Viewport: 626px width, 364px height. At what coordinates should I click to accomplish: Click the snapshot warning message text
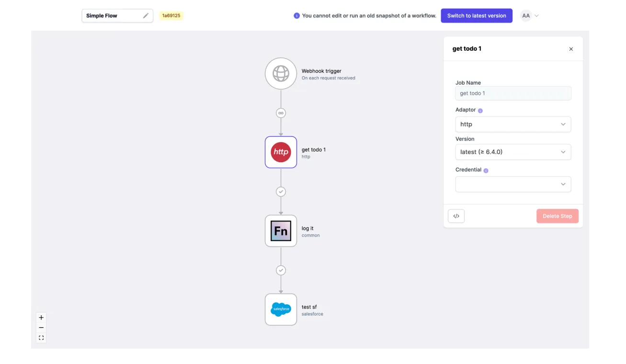369,16
